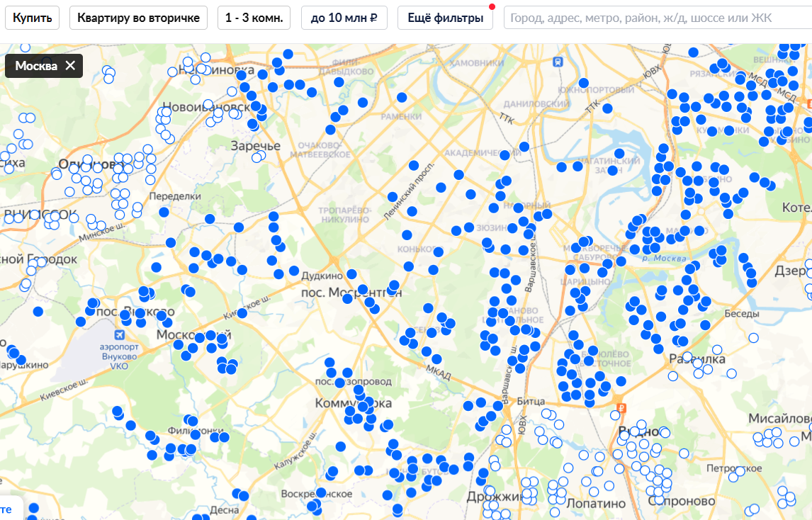Screen dimensions: 812x520
Task: Click the Vnukovo airport plane icon
Action: (x=120, y=334)
